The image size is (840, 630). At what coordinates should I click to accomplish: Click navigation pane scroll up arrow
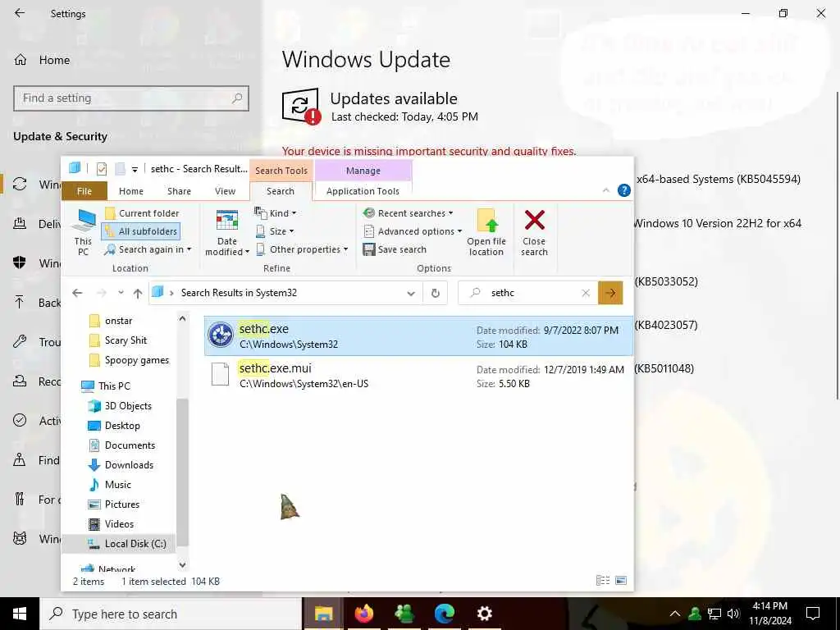pyautogui.click(x=182, y=319)
